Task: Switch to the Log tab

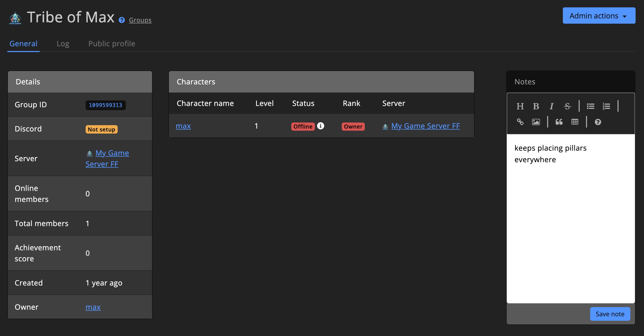Action: pos(63,43)
